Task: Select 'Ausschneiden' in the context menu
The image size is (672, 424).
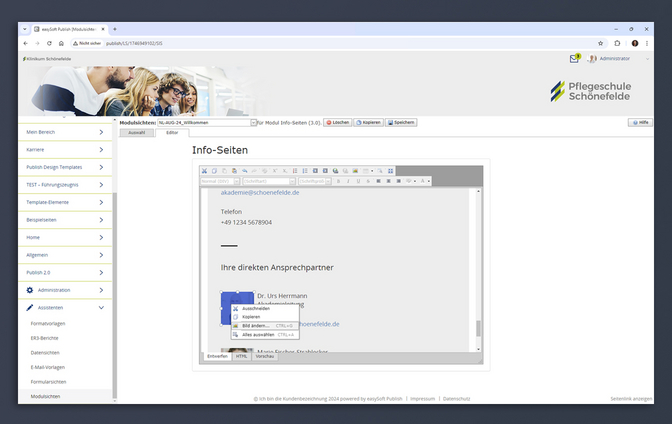Action: tap(256, 308)
